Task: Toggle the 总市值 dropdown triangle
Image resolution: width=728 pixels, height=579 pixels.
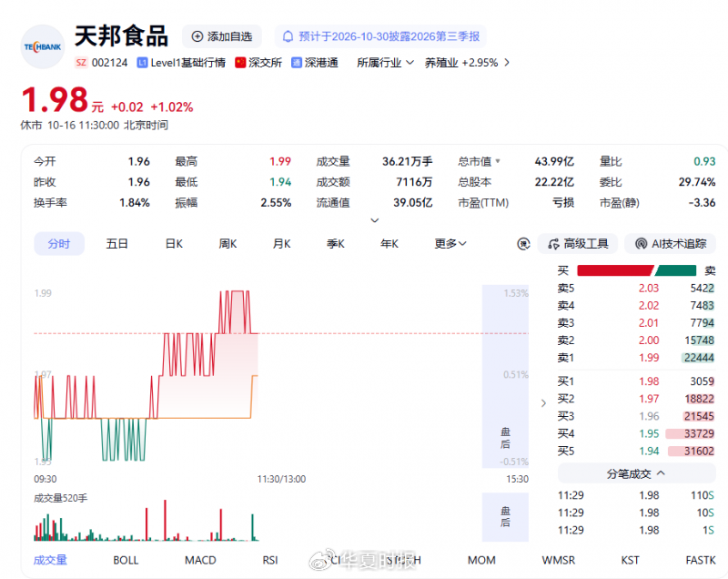Action: pos(498,161)
